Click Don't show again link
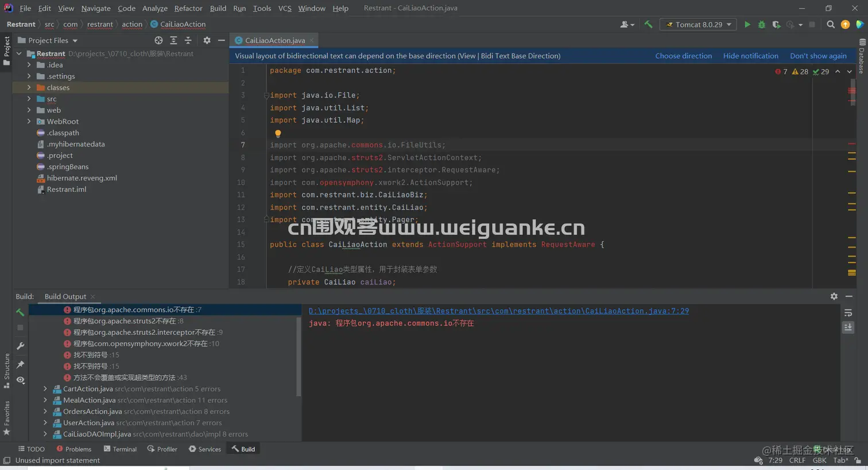Image resolution: width=868 pixels, height=470 pixels. click(818, 56)
